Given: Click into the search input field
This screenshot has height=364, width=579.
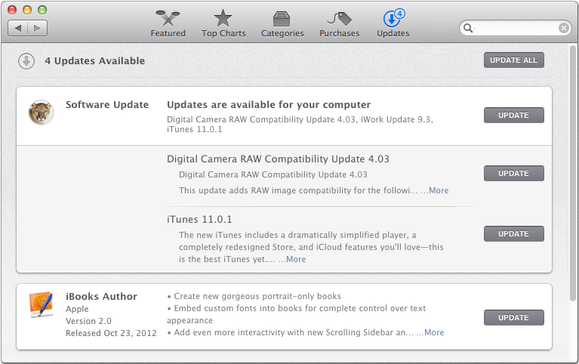Looking at the screenshot, I should (515, 28).
